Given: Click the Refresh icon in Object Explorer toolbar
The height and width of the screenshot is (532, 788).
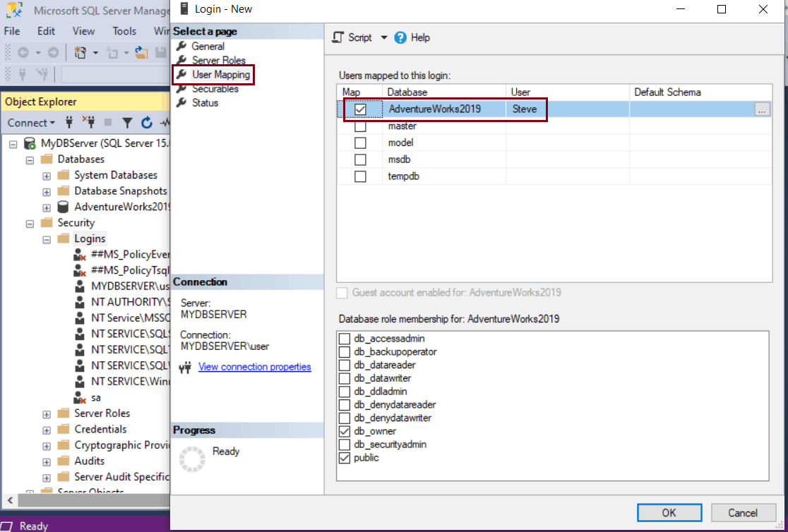Looking at the screenshot, I should 147,123.
